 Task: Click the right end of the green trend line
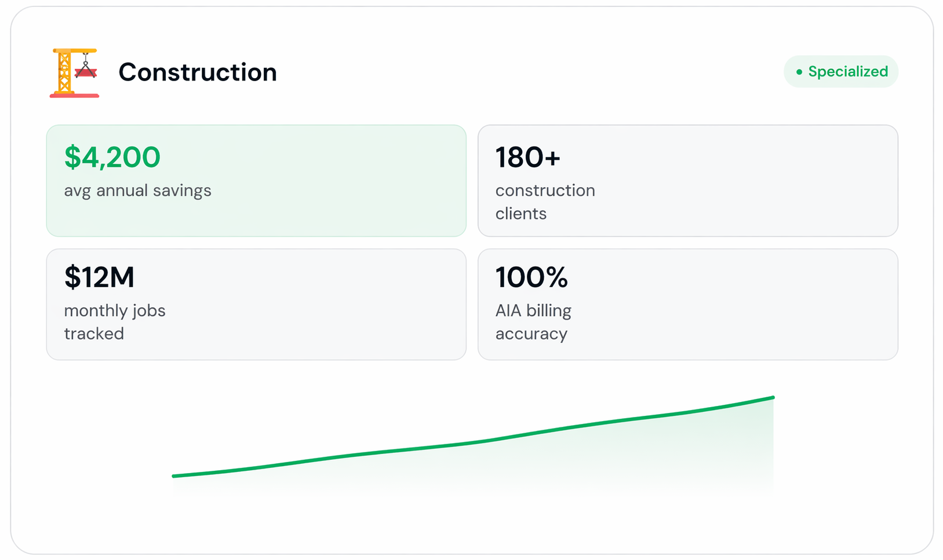[x=772, y=398]
